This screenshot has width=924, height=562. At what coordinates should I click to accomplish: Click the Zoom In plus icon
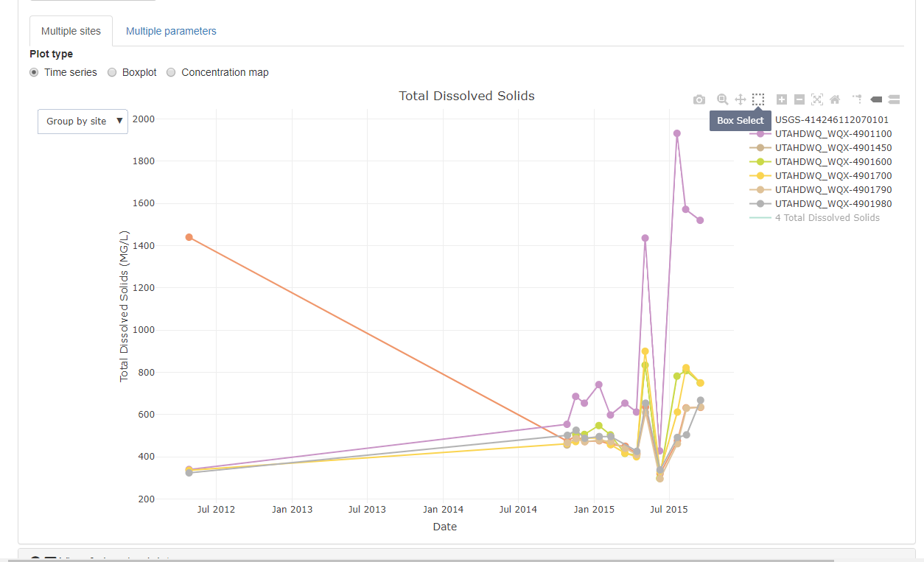click(x=782, y=99)
